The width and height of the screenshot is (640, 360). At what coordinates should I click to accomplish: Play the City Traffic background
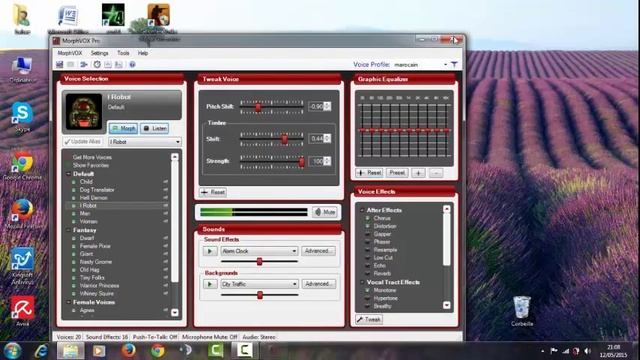(x=210, y=284)
